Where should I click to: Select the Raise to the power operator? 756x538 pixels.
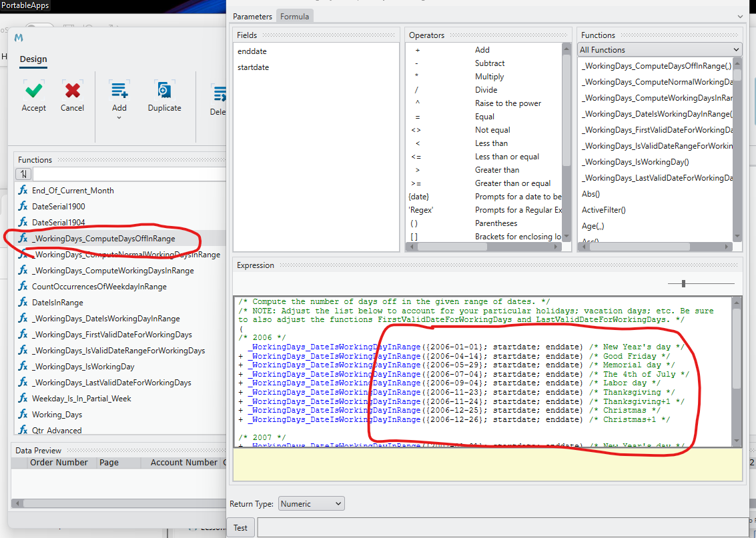click(x=484, y=103)
